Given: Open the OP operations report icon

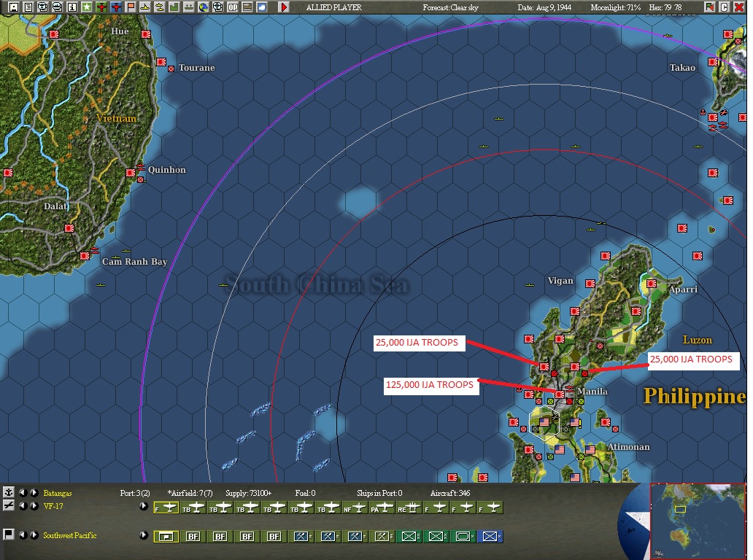Looking at the screenshot, I should coord(233,7).
